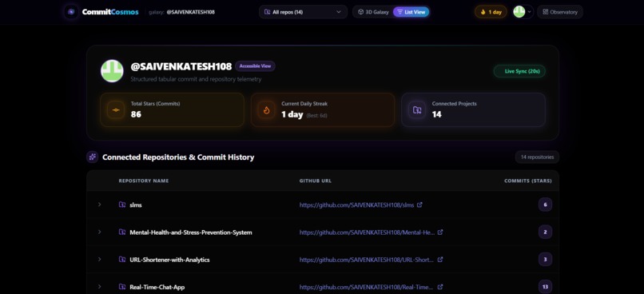Click the Total Stars value 86
Image resolution: width=644 pixels, height=294 pixels.
click(x=136, y=114)
